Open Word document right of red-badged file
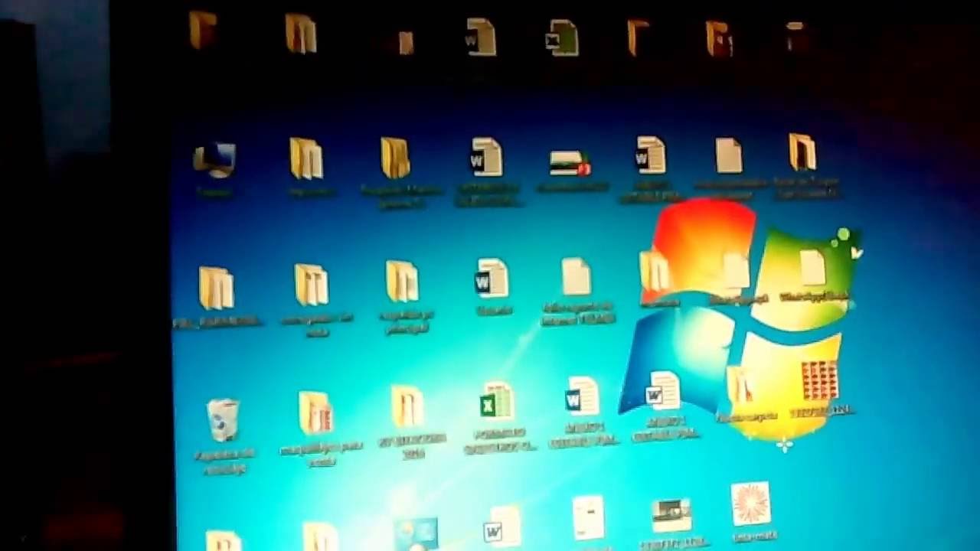Screen dimensions: 980x551 pos(650,155)
